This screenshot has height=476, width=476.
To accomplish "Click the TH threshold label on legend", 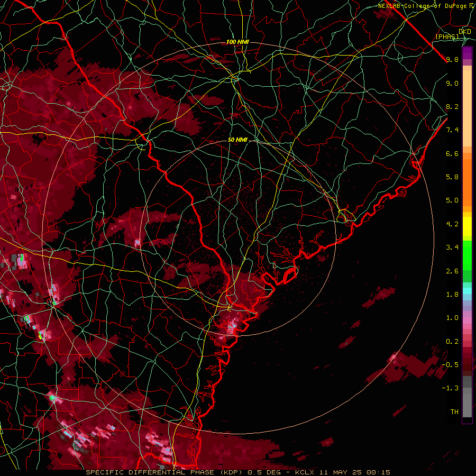I will [454, 412].
